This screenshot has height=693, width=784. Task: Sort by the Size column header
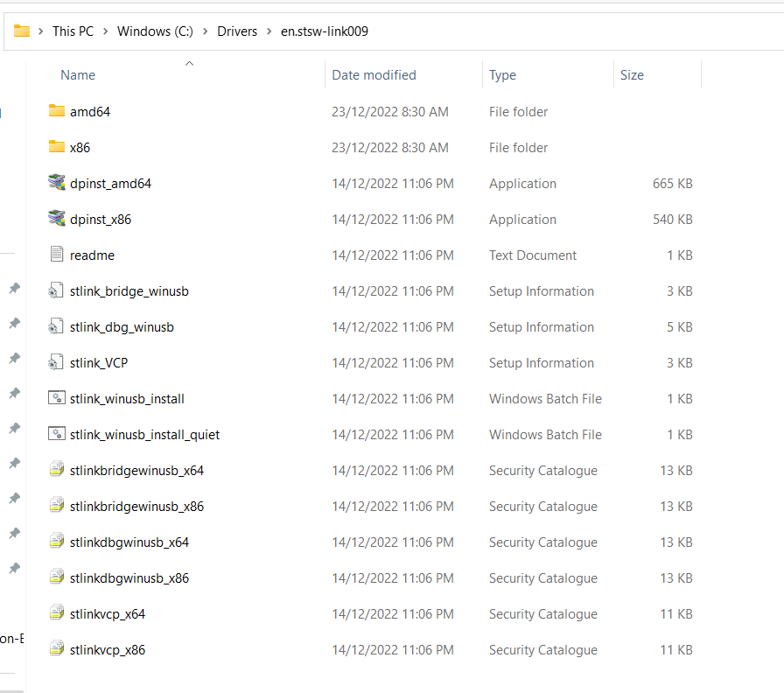pos(632,75)
